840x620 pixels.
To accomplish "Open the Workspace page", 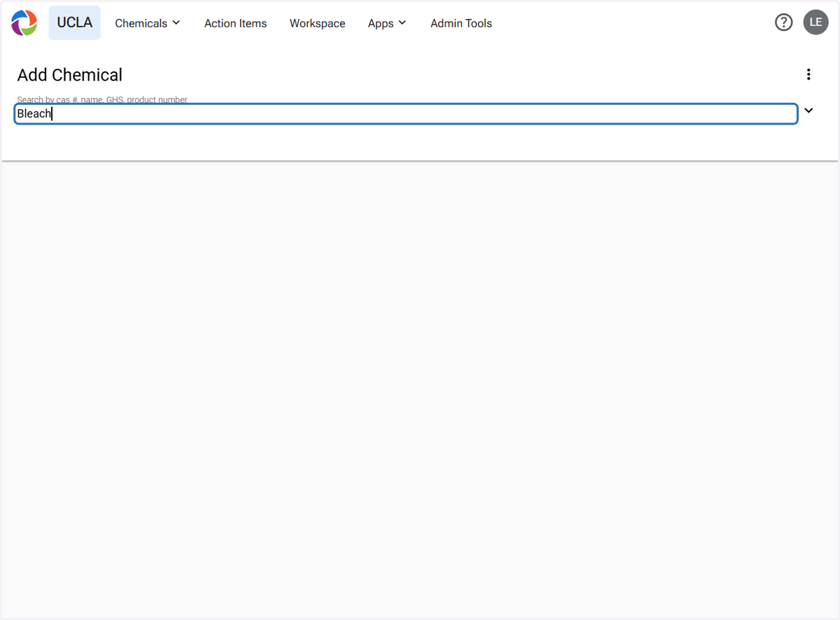I will tap(317, 23).
